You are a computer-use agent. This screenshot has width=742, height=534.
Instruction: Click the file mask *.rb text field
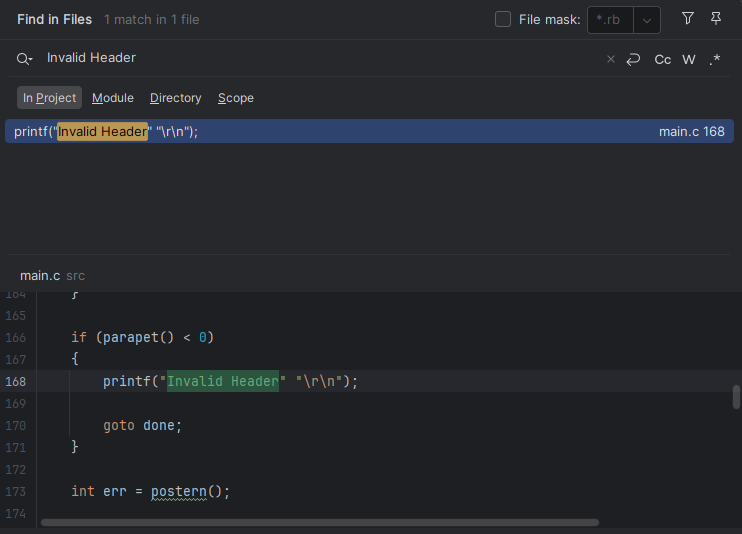pos(610,20)
